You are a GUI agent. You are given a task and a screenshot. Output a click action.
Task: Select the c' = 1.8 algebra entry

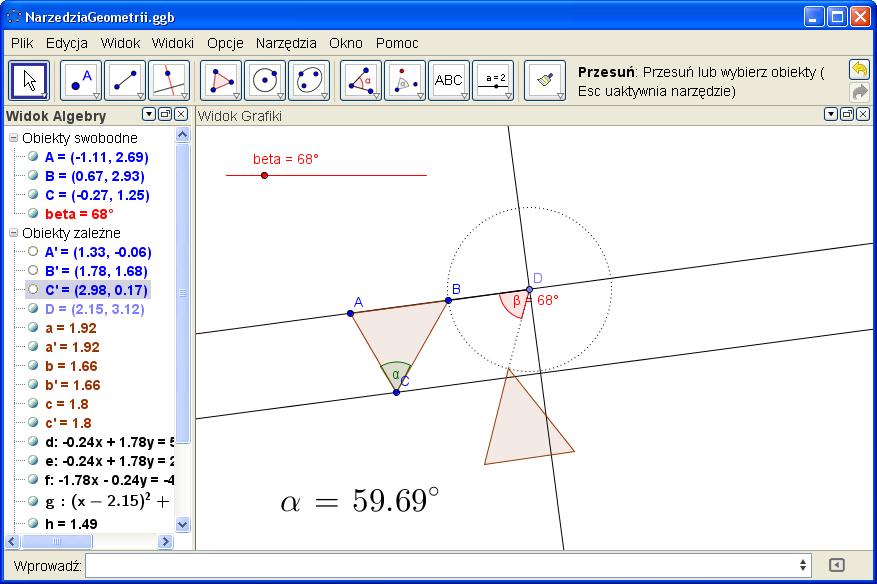(68, 423)
